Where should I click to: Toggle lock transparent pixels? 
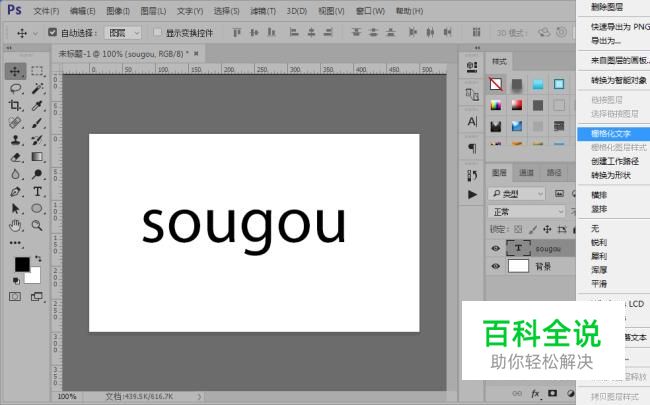[x=518, y=229]
